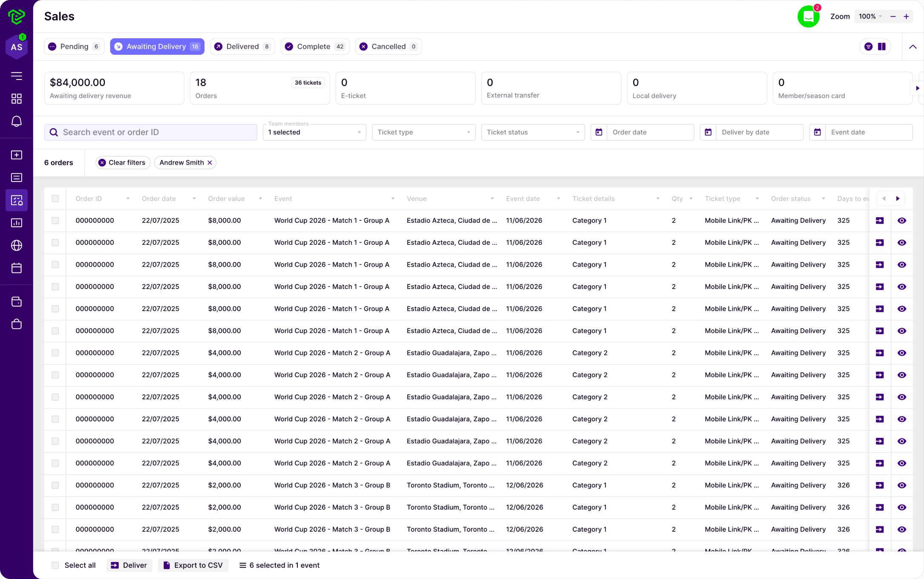The height and width of the screenshot is (579, 924).
Task: Open the shopping bag icon in sidebar
Action: pyautogui.click(x=17, y=324)
